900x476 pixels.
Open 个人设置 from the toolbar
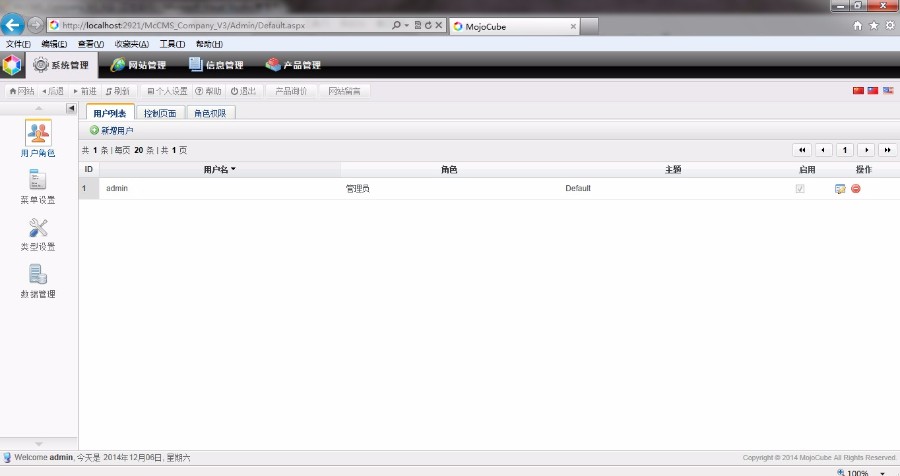[x=168, y=91]
